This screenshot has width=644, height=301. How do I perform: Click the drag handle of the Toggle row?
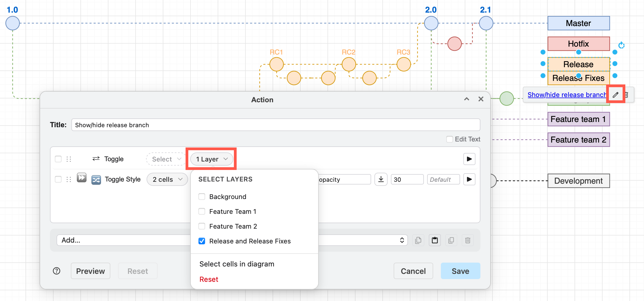point(69,159)
